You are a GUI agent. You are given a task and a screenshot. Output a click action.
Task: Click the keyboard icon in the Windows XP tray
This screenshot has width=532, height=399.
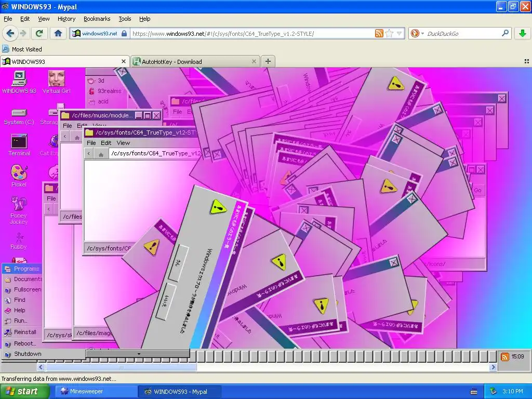[x=474, y=392]
